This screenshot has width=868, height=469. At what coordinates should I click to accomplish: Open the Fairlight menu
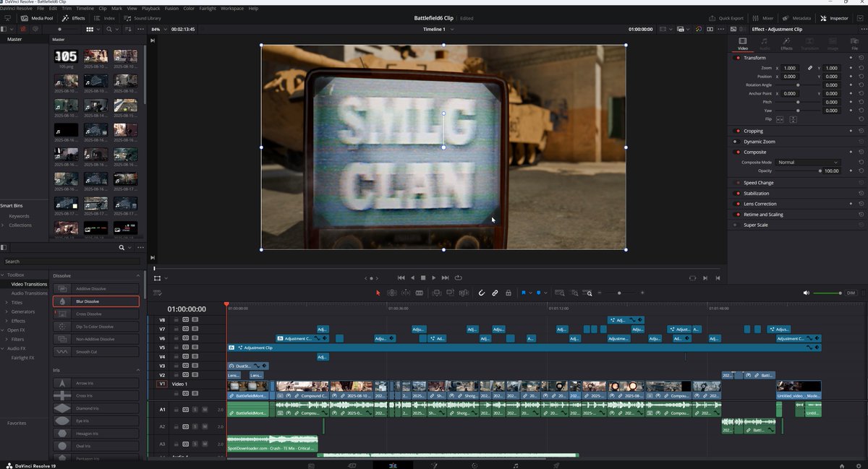pos(209,8)
